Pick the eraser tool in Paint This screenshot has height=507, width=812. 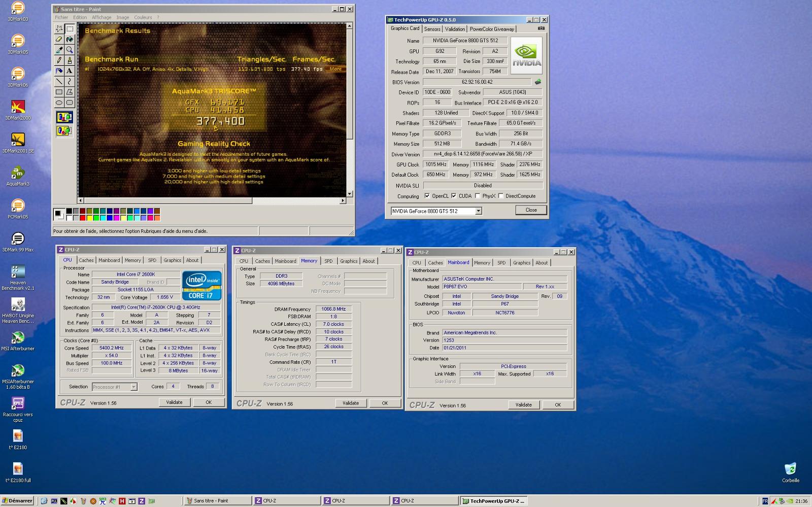(59, 40)
